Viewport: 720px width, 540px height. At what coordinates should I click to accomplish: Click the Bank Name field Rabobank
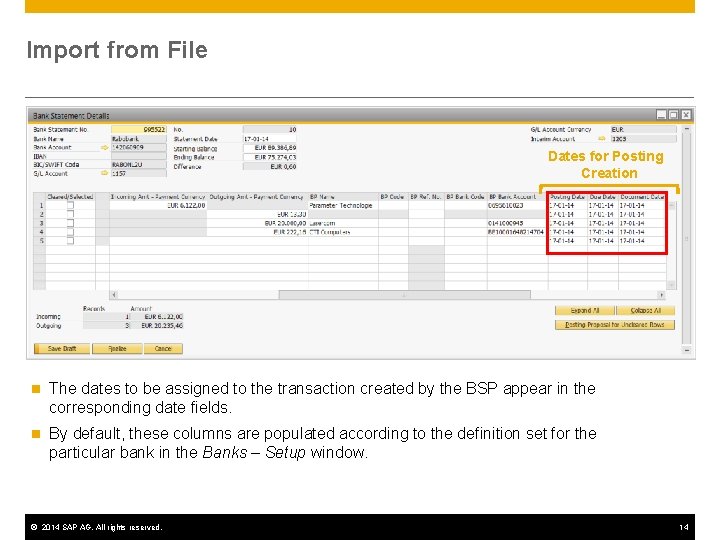139,139
